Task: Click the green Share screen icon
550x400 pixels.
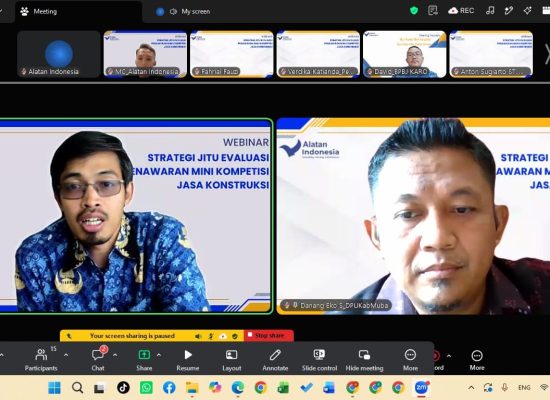Action: (144, 355)
